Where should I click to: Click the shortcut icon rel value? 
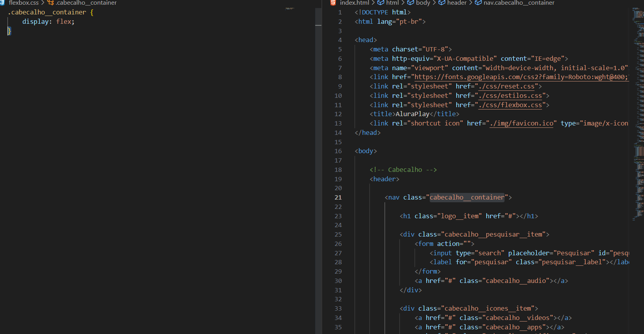coord(435,124)
